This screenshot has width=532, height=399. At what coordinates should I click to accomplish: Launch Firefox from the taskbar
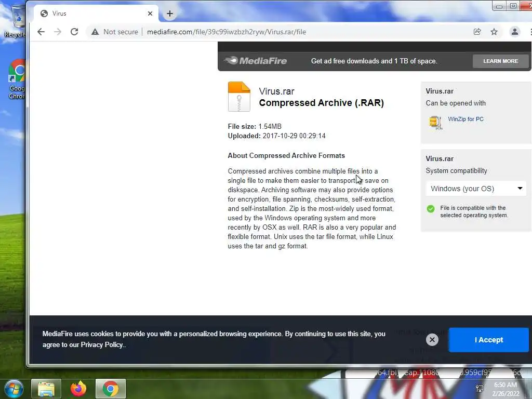78,389
